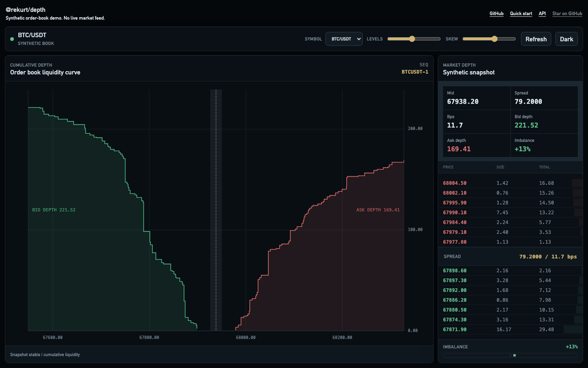Select ask row 68004.50
Screen dimensions: 588x368
tap(510, 183)
